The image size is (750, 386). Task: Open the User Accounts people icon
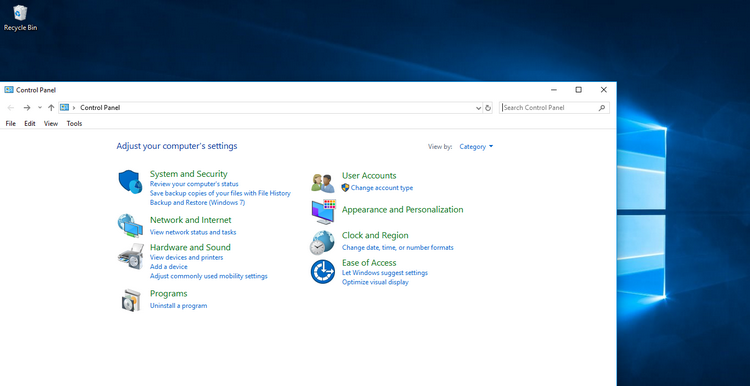tap(323, 183)
